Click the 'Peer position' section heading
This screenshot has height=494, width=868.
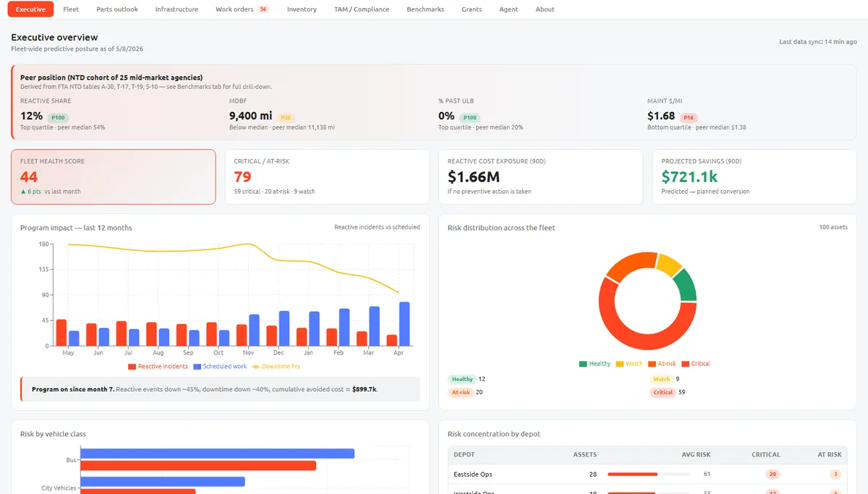111,77
